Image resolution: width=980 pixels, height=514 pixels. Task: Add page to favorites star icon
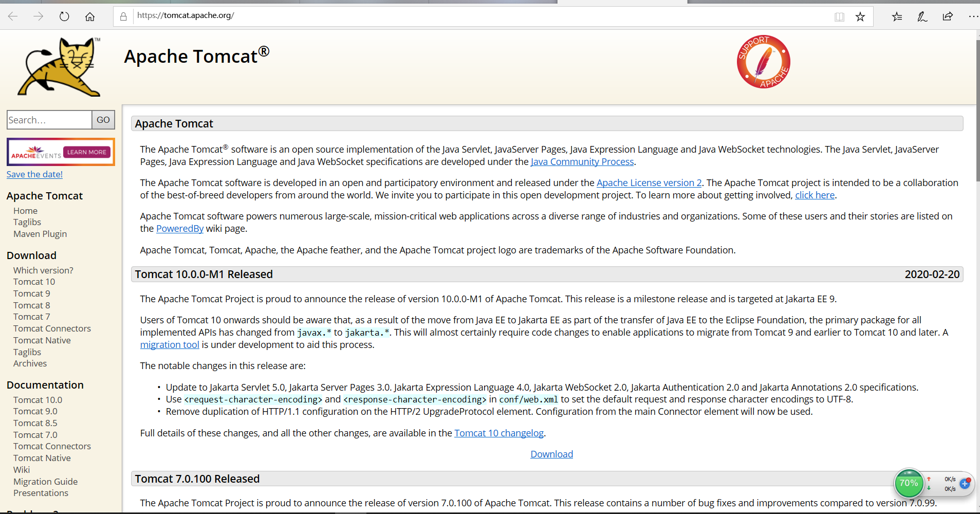click(860, 17)
